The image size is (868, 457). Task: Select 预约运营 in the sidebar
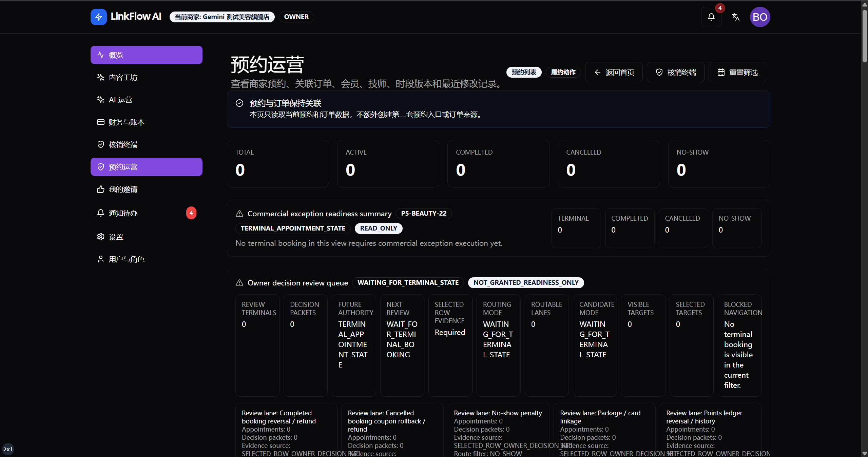pos(147,167)
